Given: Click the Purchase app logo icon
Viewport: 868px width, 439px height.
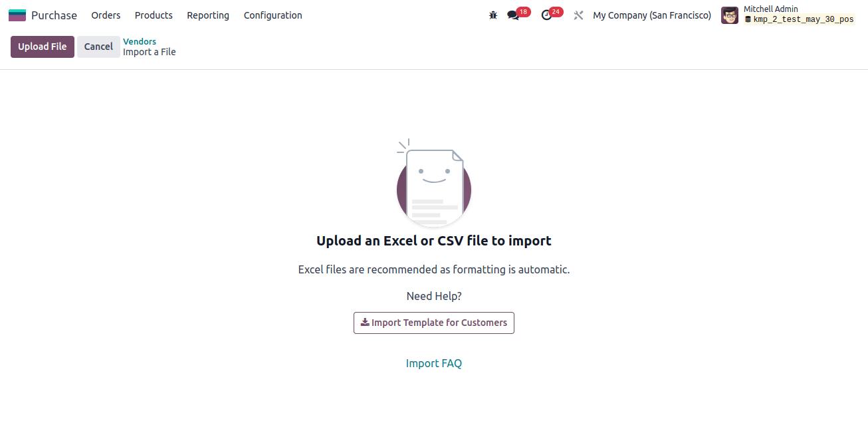Looking at the screenshot, I should (x=17, y=15).
